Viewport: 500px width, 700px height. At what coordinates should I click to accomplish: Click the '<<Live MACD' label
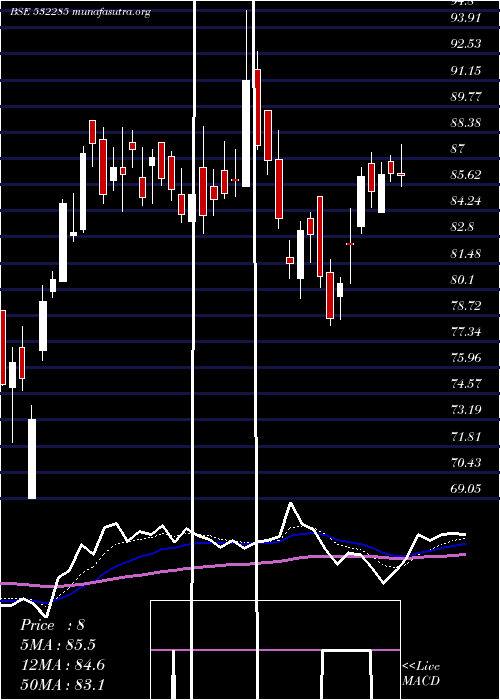(421, 673)
